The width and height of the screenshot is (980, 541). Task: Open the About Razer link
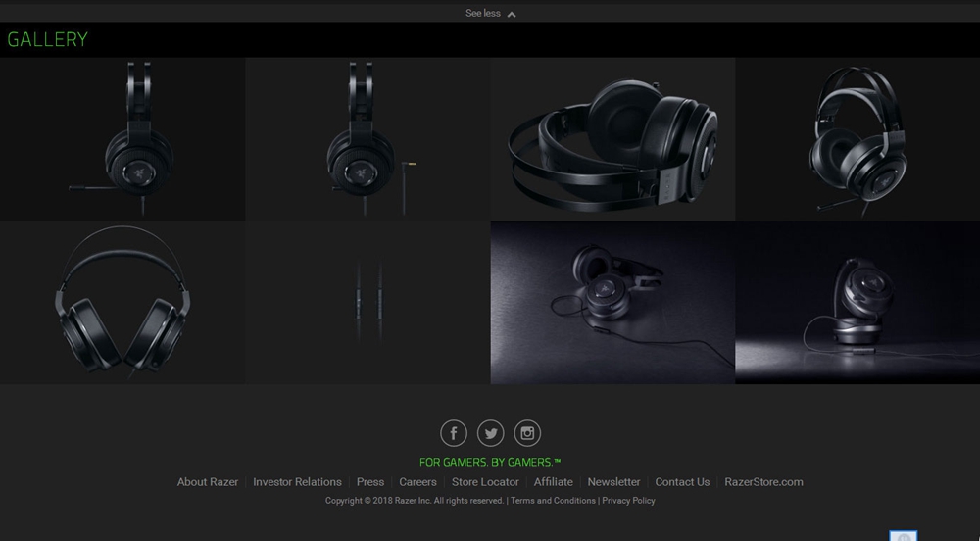[x=208, y=482]
